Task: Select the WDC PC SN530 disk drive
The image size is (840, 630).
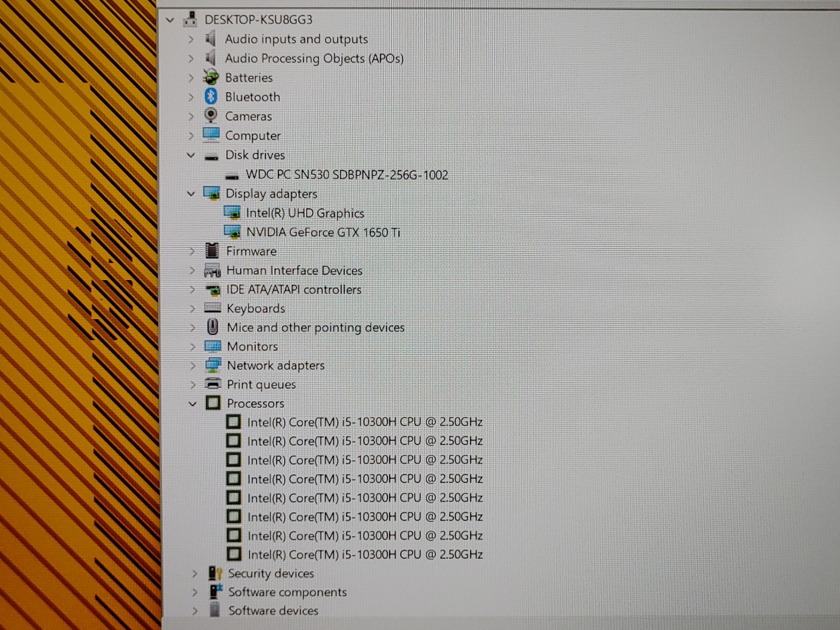Action: (x=346, y=174)
